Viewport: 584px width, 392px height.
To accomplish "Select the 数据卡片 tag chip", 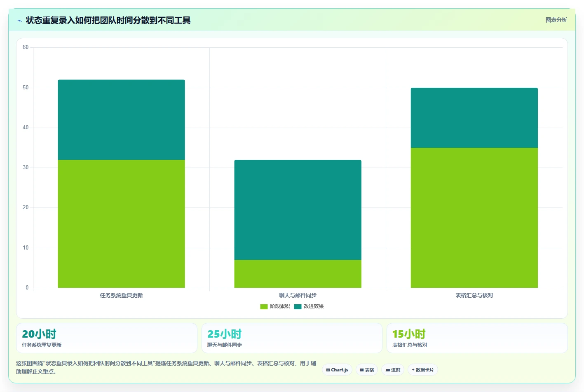I will click(423, 370).
